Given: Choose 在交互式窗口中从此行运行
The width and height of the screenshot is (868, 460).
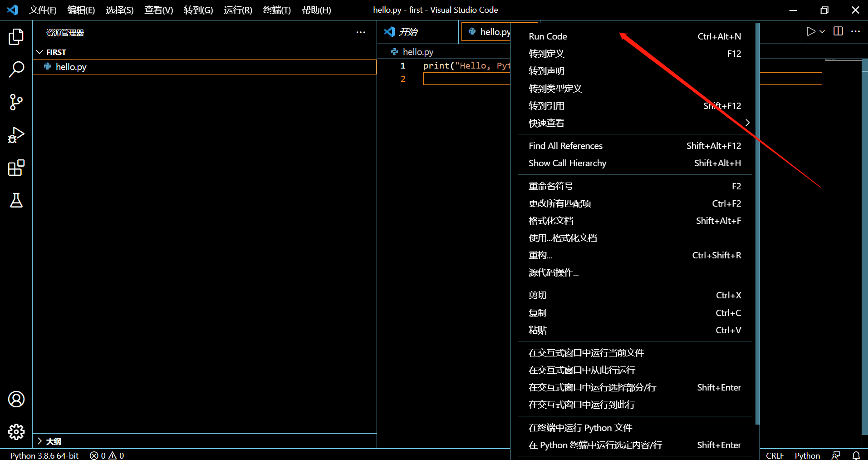Looking at the screenshot, I should tap(635, 370).
